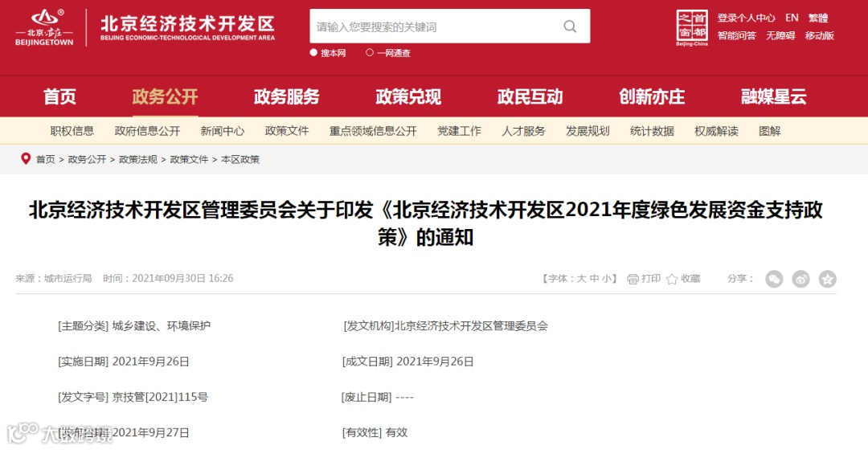Click 登录个人中心 link

click(746, 18)
